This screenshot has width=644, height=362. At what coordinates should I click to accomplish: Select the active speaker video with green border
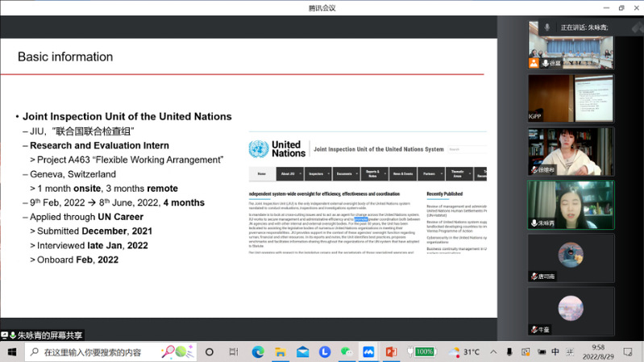point(571,205)
